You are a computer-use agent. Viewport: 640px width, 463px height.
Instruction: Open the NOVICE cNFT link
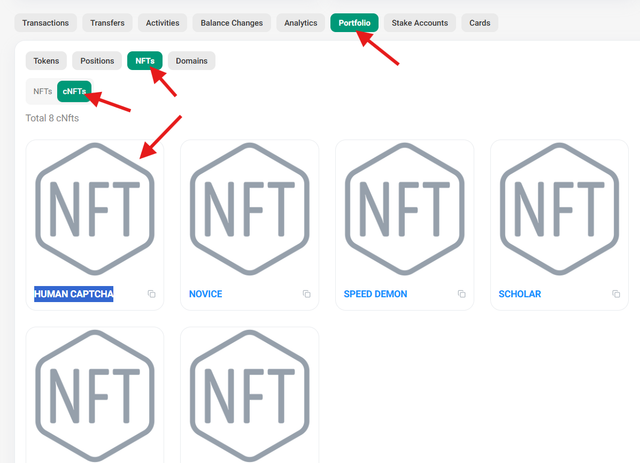pyautogui.click(x=206, y=294)
